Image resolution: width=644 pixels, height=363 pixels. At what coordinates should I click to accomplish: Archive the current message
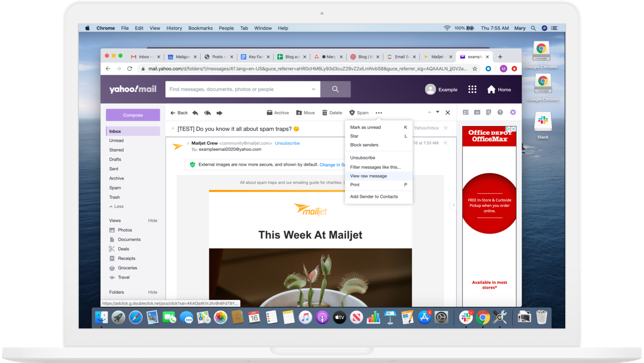pos(277,112)
